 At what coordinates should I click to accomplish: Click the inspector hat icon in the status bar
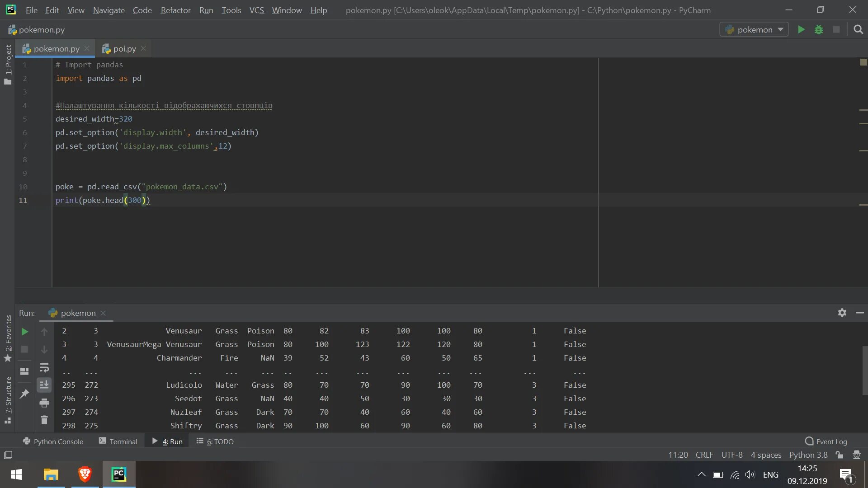coord(856,455)
